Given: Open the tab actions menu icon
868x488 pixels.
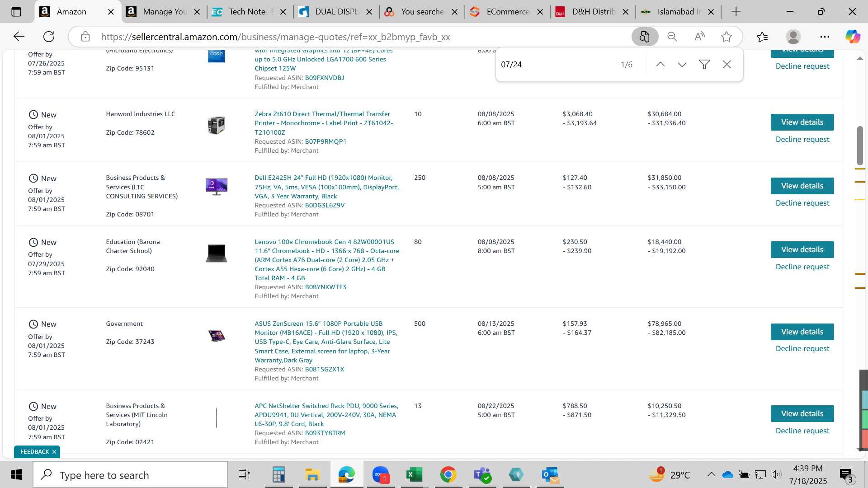Looking at the screenshot, I should (16, 12).
